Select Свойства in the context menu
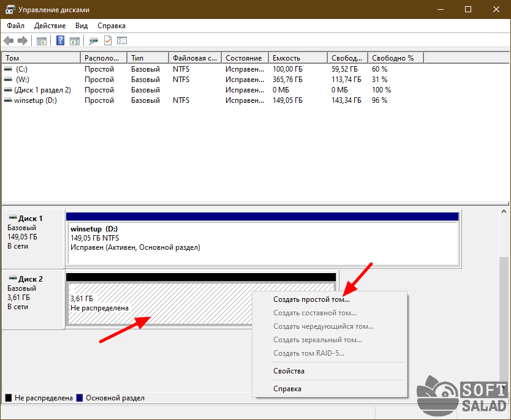This screenshot has width=511, height=420. point(289,371)
